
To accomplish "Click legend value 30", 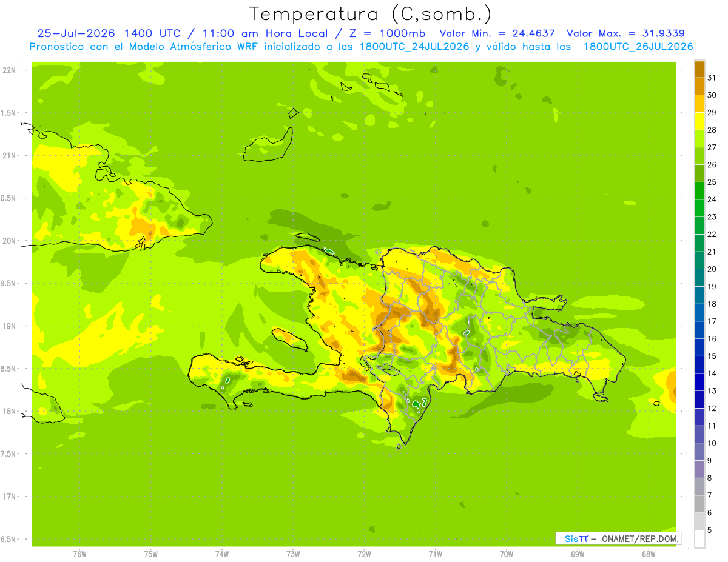I will click(712, 95).
